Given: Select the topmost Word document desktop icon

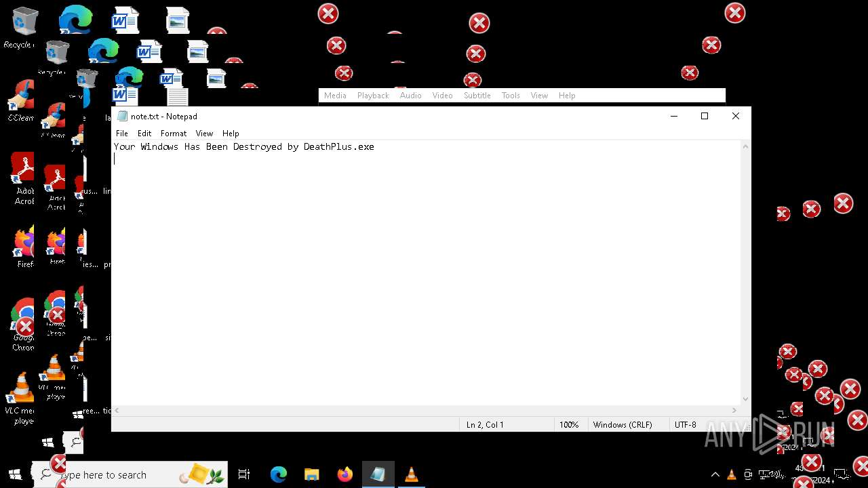Looking at the screenshot, I should 125,20.
